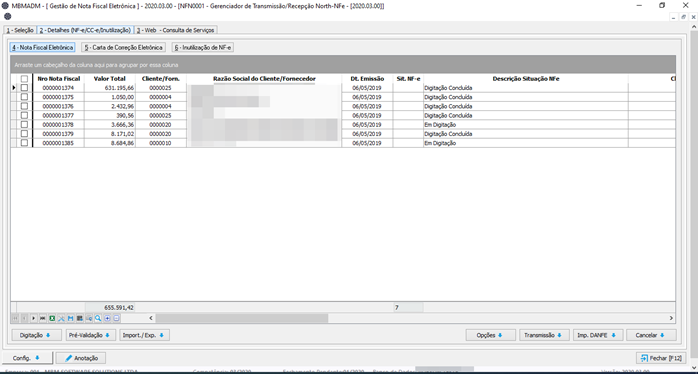698x374 pixels.
Task: Click the magnifier search icon in grid toolbar
Action: 98,318
